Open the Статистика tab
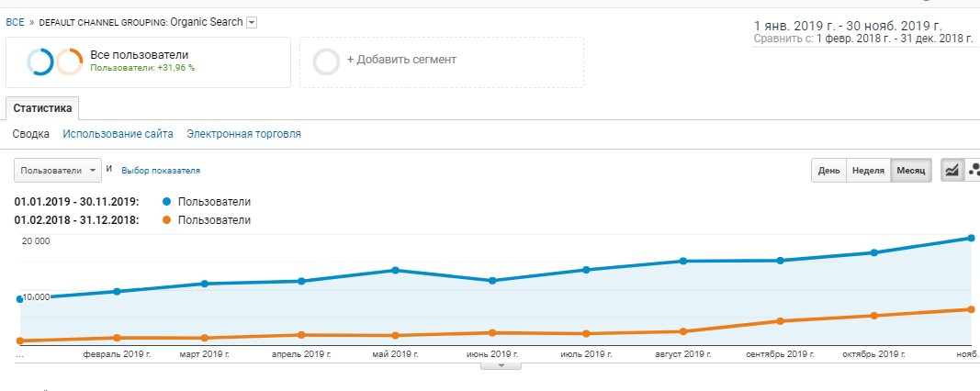 [x=42, y=108]
